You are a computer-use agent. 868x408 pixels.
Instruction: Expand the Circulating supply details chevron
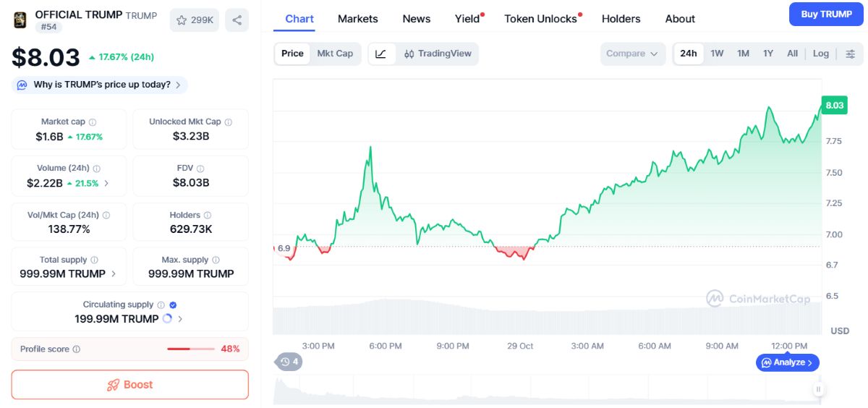point(180,319)
